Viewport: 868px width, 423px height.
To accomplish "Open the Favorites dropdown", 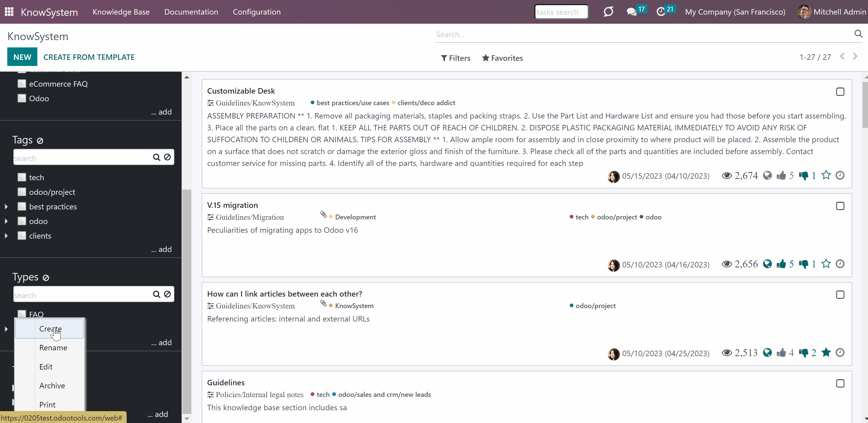I will (502, 58).
